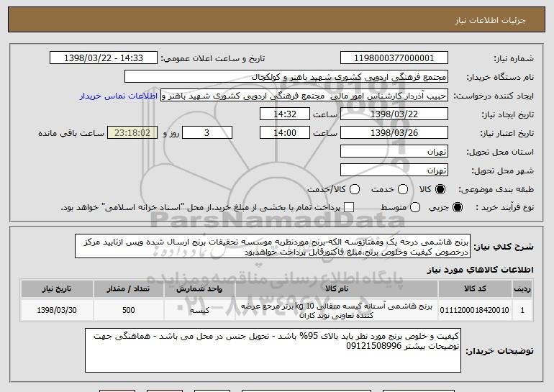The image size is (554, 392).
Task: Click product code 0111200018420010 cell
Action: [x=475, y=310]
